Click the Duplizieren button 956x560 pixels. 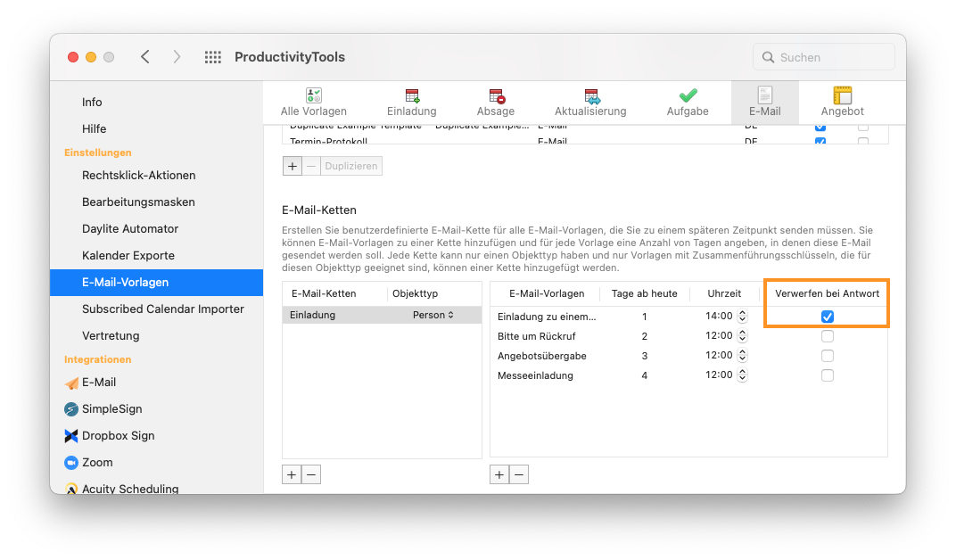351,166
